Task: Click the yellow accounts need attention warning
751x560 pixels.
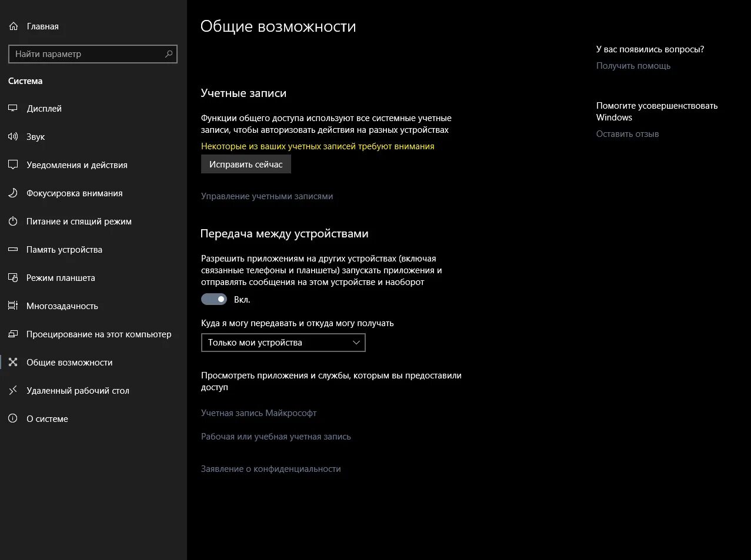Action: pos(318,146)
